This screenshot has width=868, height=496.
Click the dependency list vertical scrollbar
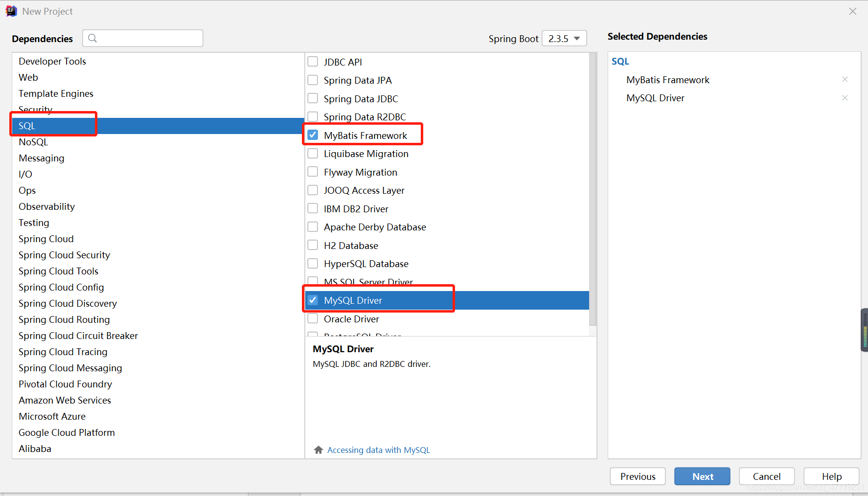coord(593,189)
